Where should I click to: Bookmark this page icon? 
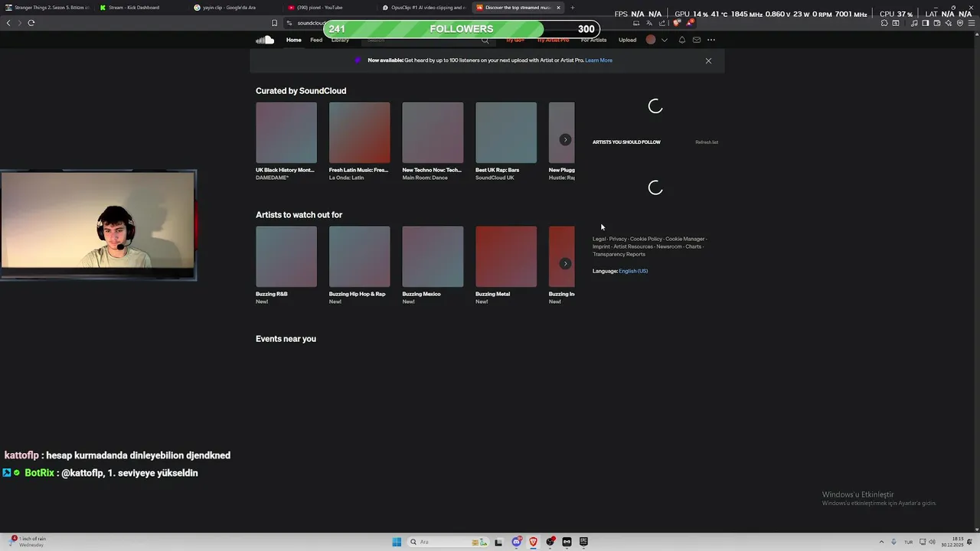click(x=274, y=23)
